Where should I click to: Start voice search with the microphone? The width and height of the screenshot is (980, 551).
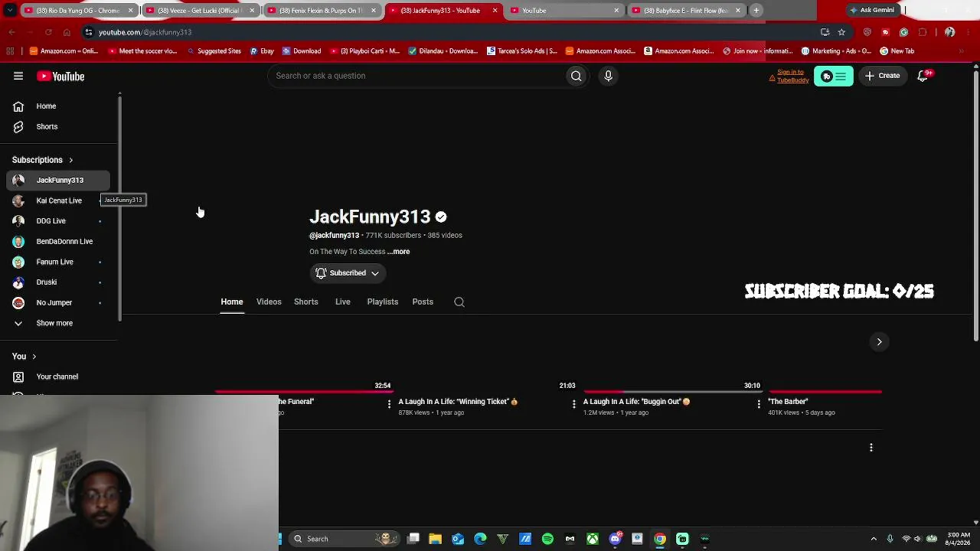[x=609, y=76]
